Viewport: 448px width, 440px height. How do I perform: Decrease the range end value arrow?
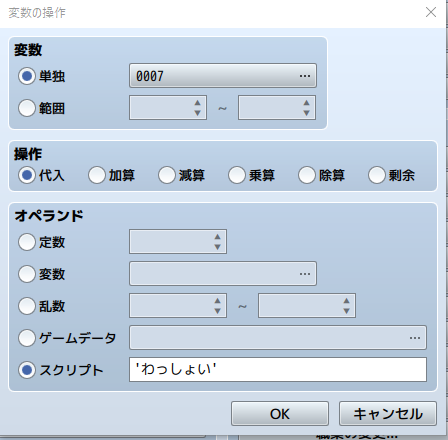coord(306,113)
